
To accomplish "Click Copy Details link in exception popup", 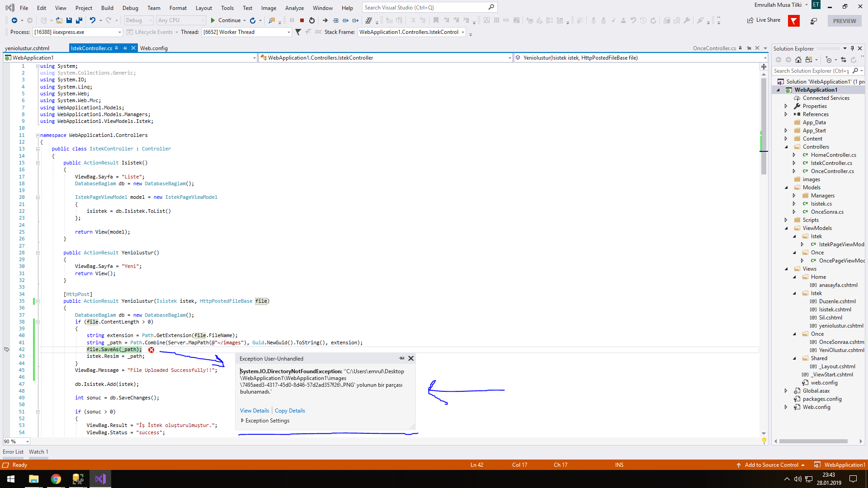I will click(290, 411).
